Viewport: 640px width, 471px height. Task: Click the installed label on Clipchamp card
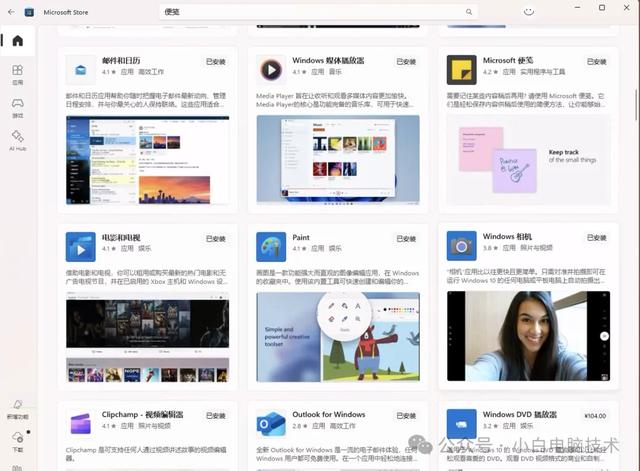(x=216, y=415)
